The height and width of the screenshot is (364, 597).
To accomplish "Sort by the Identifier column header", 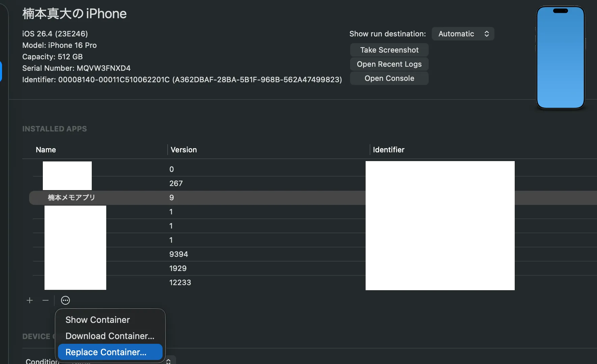I will click(389, 150).
